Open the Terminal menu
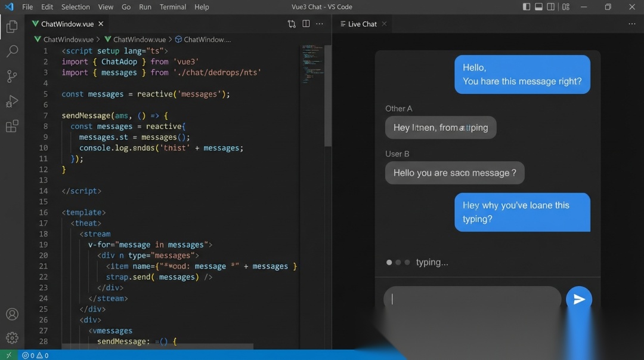The height and width of the screenshot is (360, 644). (x=173, y=7)
